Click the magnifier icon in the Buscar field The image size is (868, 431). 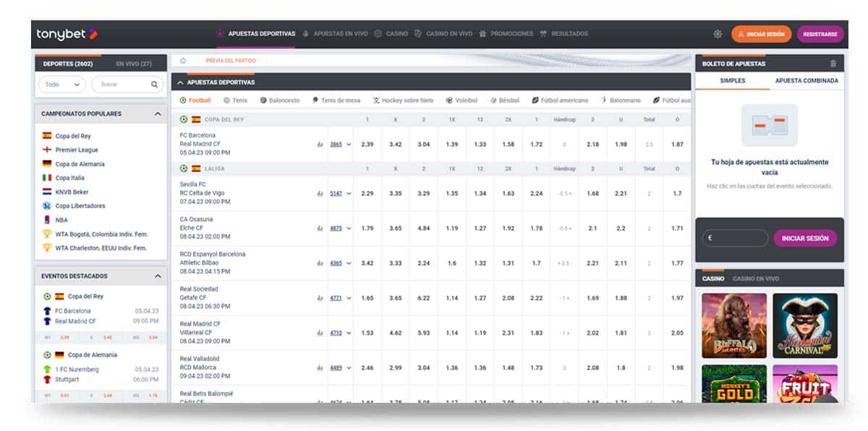154,85
